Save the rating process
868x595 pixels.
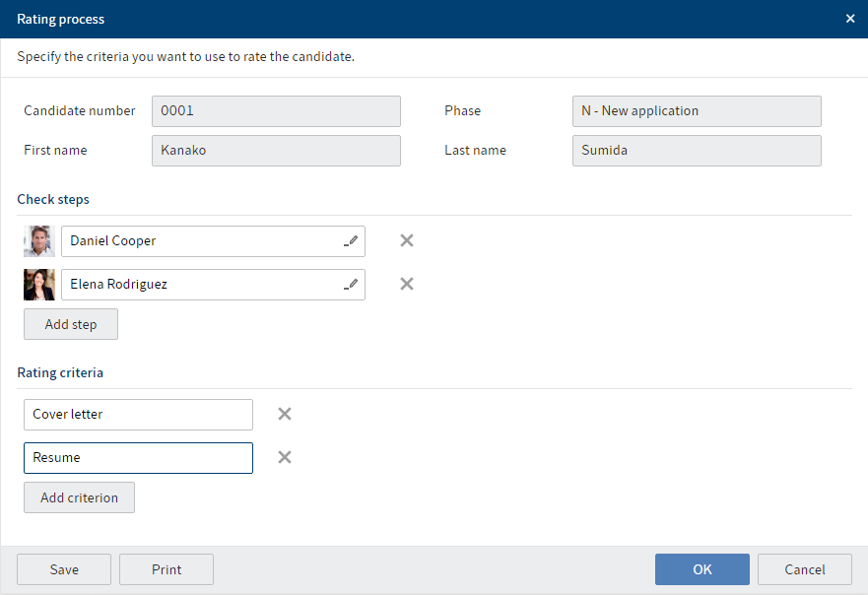64,569
